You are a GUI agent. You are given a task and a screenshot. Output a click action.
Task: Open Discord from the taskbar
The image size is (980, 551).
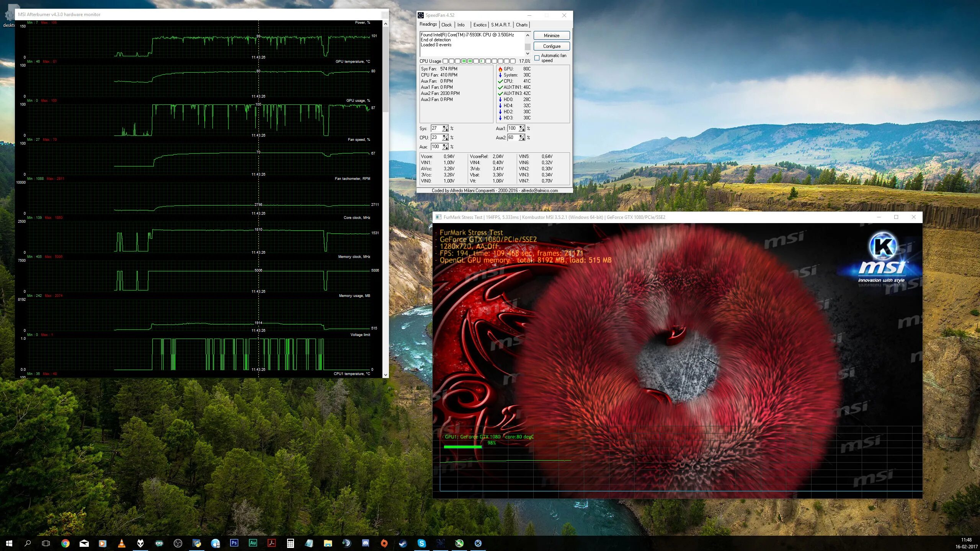coord(366,543)
